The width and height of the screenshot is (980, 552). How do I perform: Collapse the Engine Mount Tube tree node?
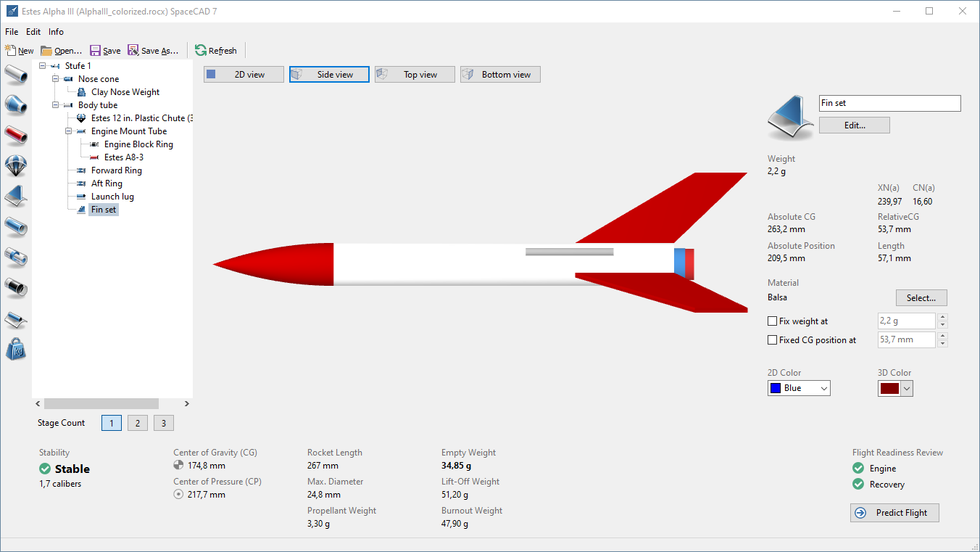click(69, 131)
